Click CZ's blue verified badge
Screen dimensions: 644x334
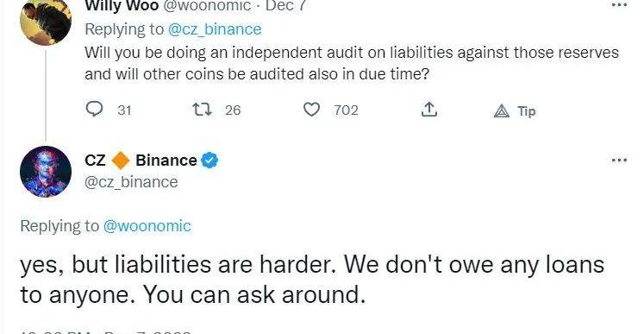(209, 161)
